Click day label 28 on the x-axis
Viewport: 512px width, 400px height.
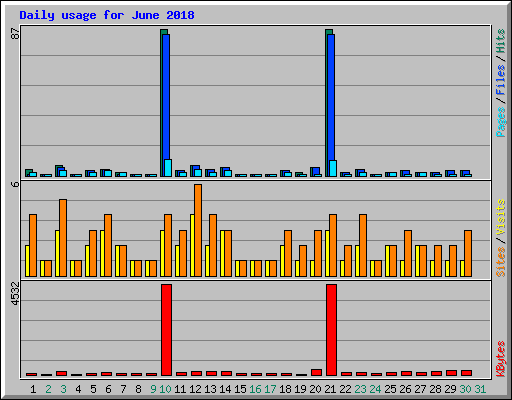pos(435,389)
